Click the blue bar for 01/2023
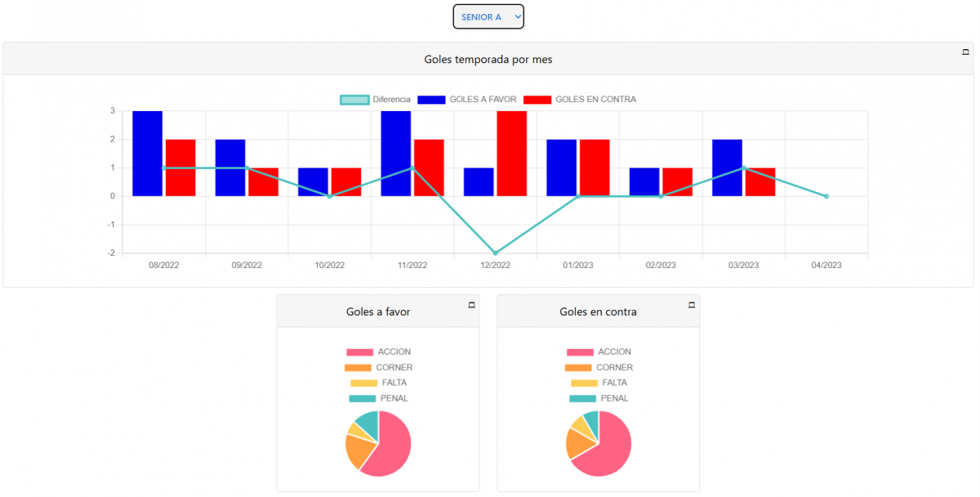This screenshot has width=980, height=497. click(562, 168)
